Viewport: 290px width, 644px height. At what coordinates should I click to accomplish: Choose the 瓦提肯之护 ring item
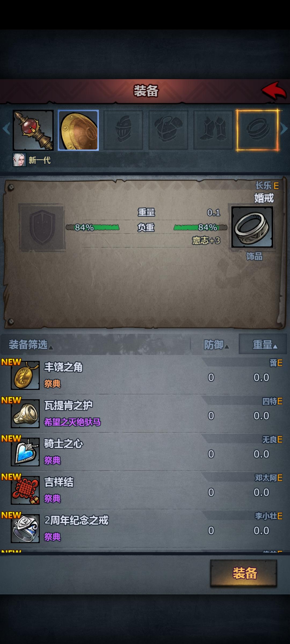coord(145,414)
